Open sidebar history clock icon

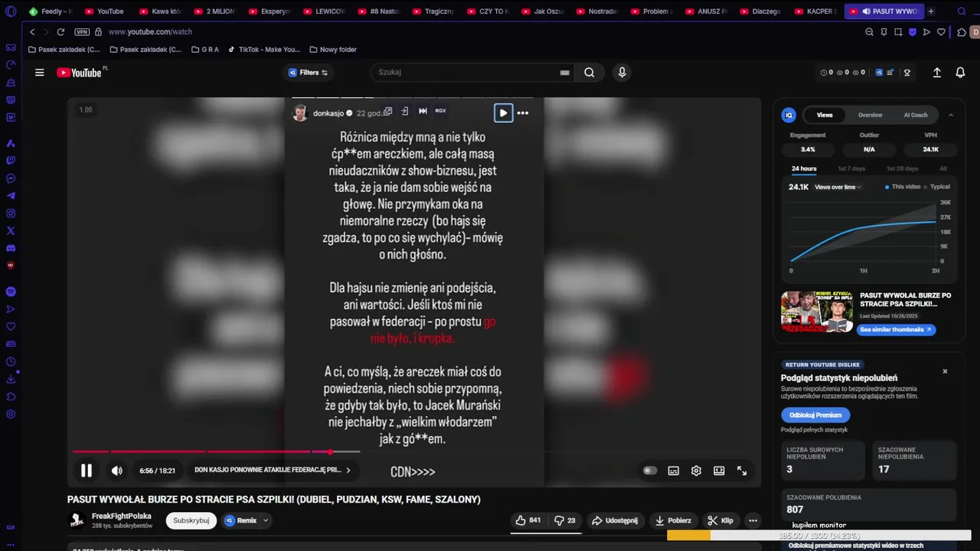[11, 361]
